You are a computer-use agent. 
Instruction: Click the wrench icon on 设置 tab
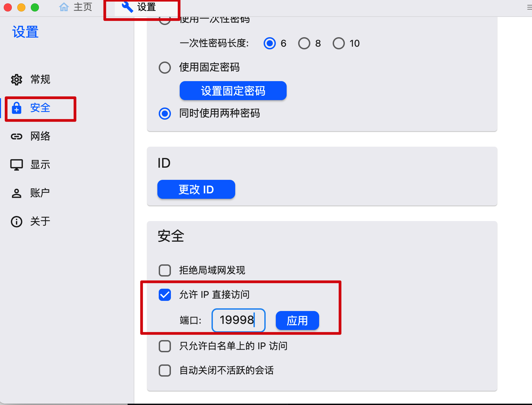pyautogui.click(x=127, y=7)
